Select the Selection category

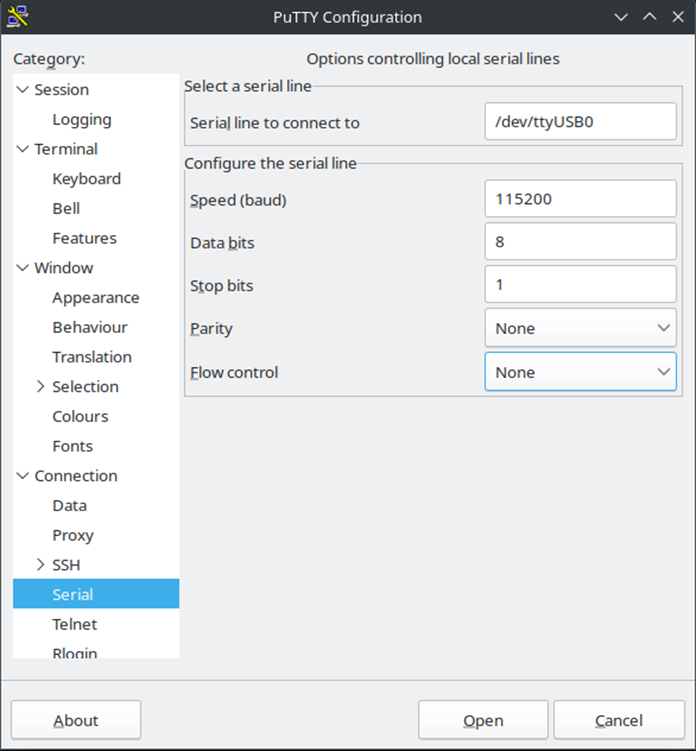[85, 387]
